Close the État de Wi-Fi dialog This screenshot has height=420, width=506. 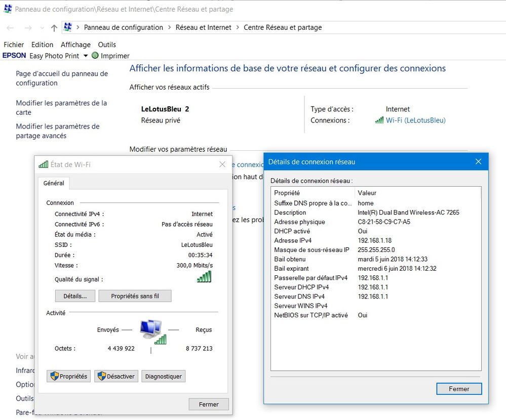click(x=222, y=164)
